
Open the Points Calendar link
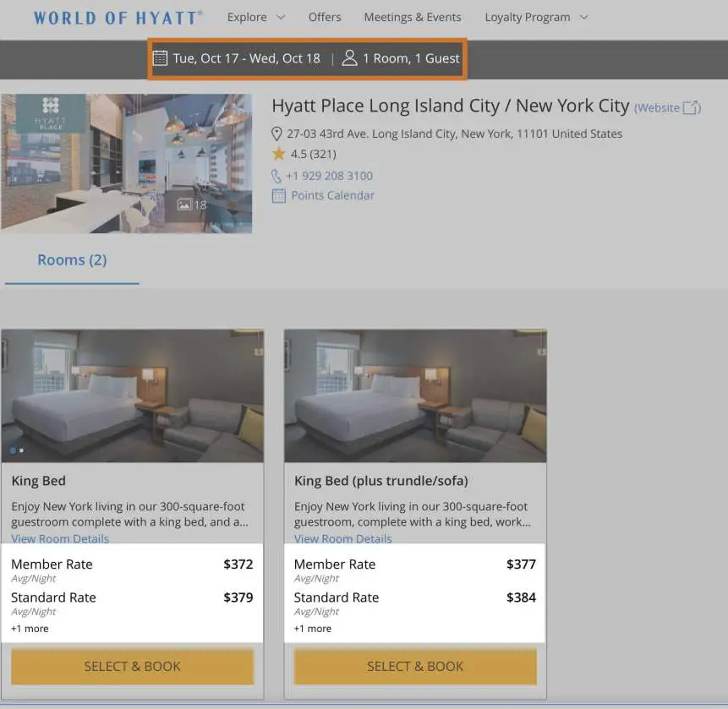click(332, 195)
